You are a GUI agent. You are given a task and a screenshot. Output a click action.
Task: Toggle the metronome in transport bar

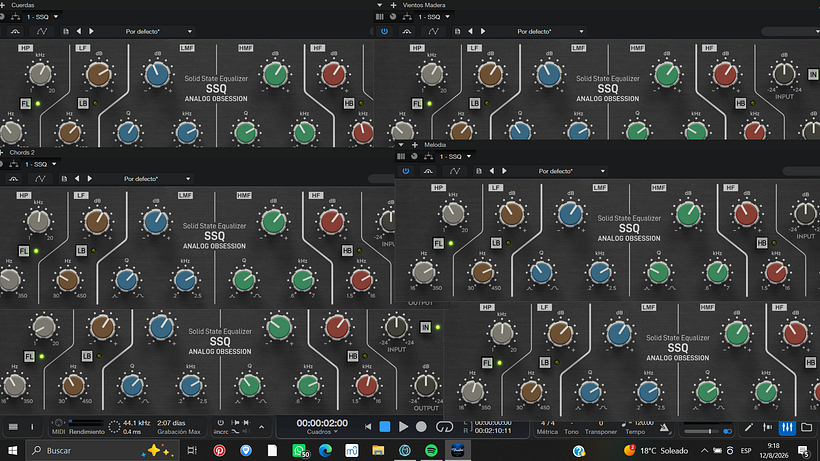(664, 428)
